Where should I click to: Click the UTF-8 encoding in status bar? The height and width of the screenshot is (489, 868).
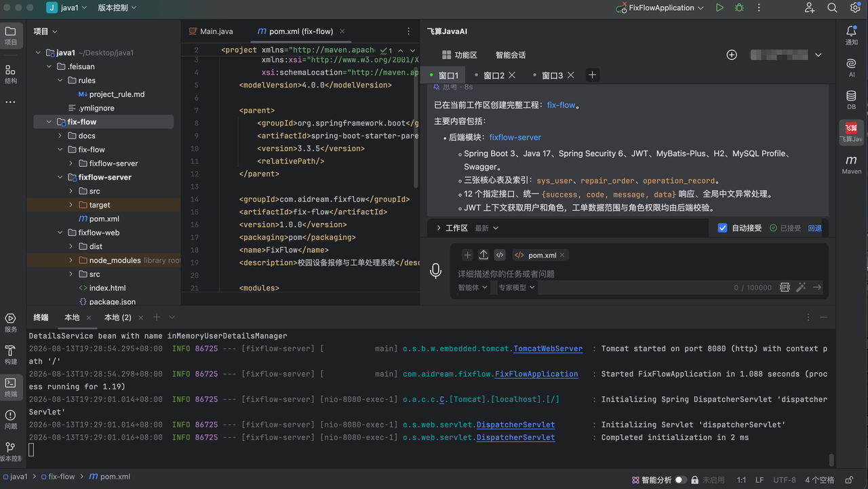pos(785,480)
